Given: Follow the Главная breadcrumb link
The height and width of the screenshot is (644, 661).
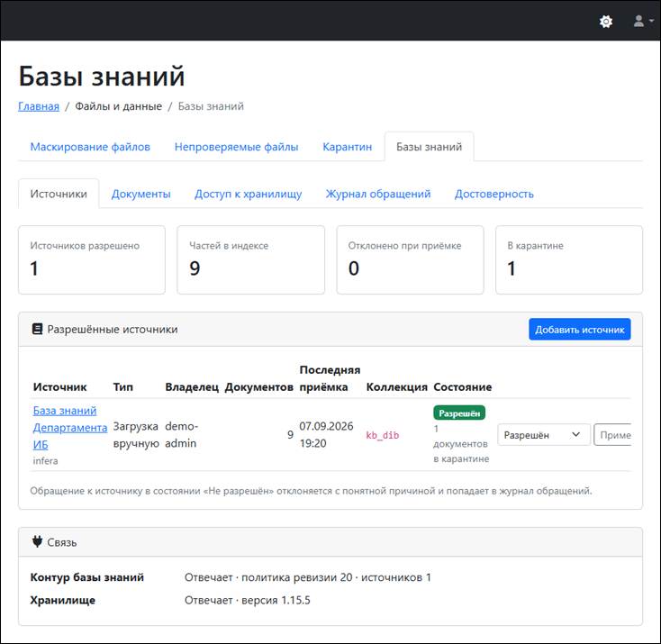Looking at the screenshot, I should click(39, 106).
